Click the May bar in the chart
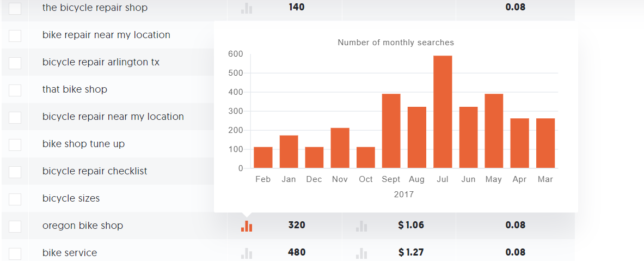The height and width of the screenshot is (261, 644). 494,131
